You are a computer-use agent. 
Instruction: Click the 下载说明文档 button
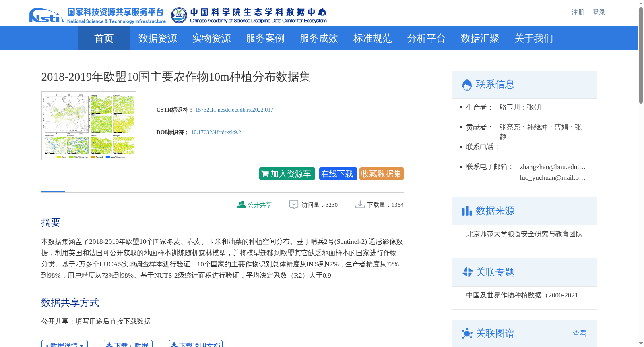tap(196, 344)
